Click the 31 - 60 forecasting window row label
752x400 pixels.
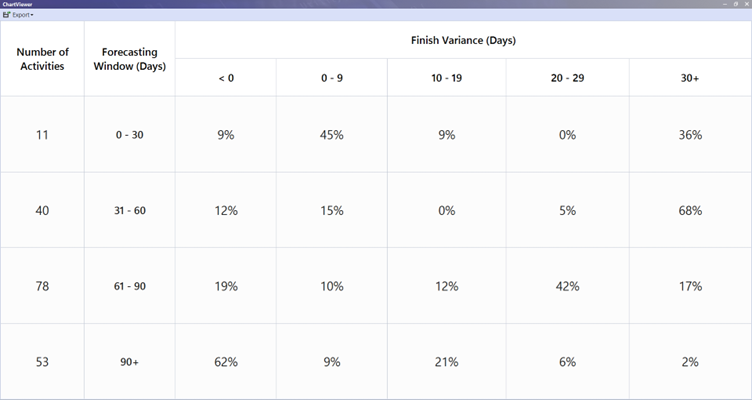tap(129, 211)
